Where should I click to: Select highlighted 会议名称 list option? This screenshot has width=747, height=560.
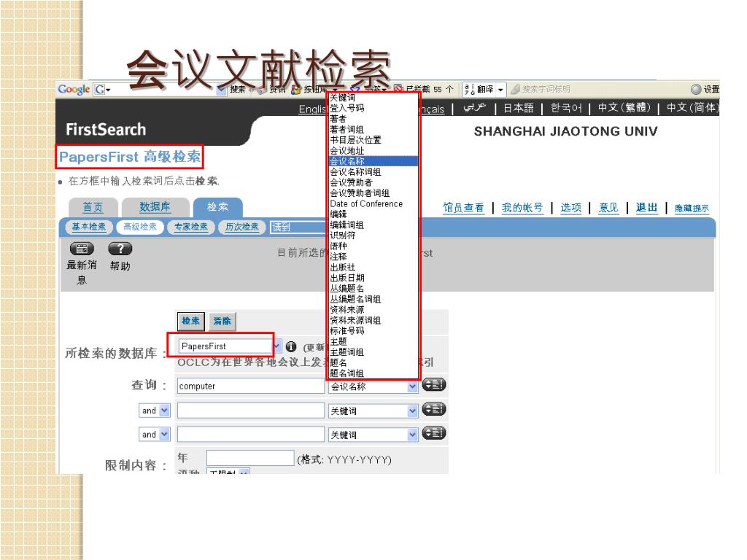373,161
